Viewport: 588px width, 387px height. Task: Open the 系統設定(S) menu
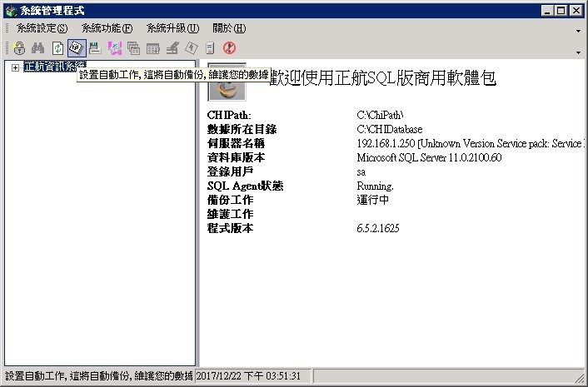tap(42, 28)
